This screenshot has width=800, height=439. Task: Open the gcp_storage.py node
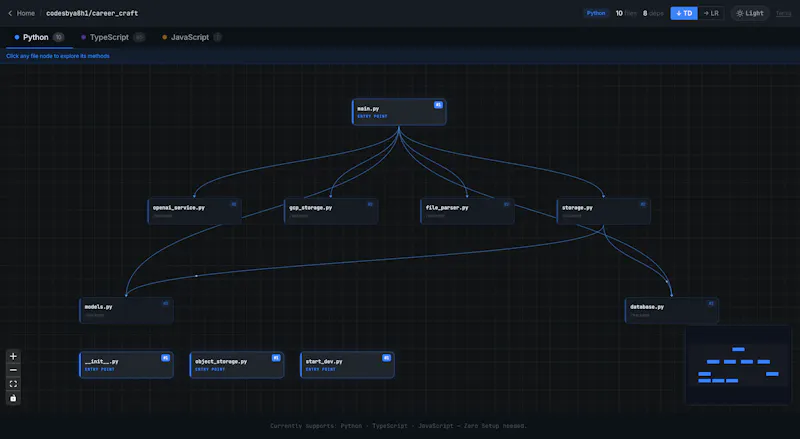(331, 211)
